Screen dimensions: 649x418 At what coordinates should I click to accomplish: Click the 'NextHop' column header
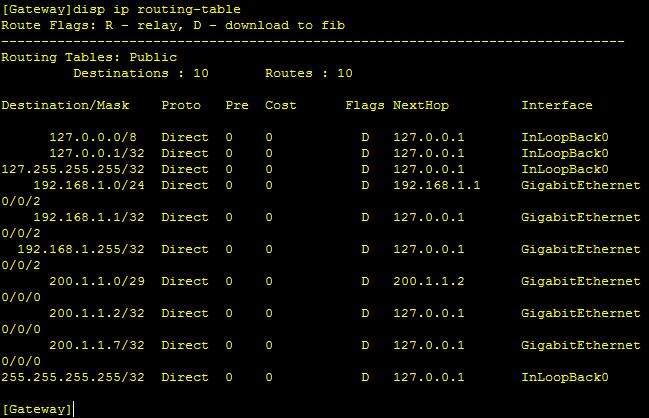click(421, 105)
